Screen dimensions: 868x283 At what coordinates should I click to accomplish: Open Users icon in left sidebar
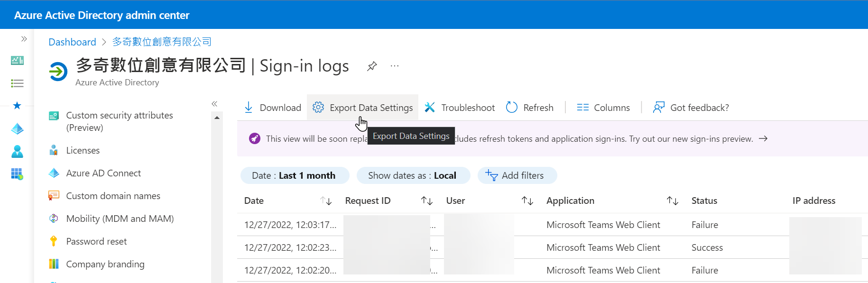click(x=17, y=151)
